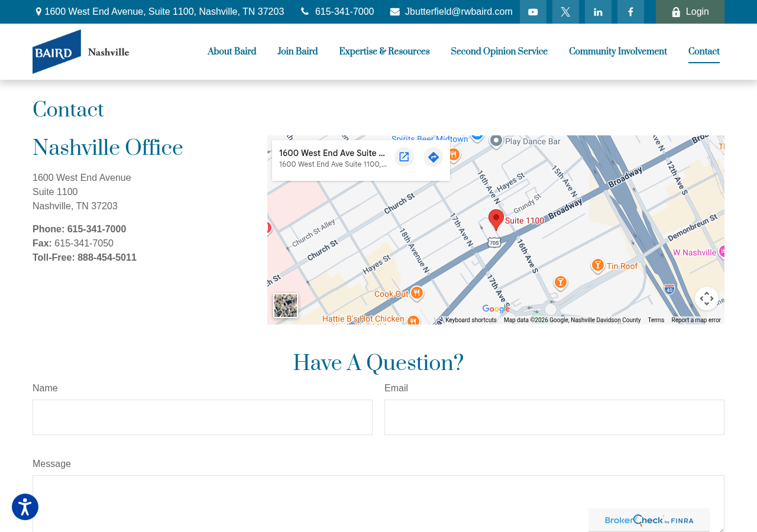Click the 1600 West End Ave map card title
The image size is (757, 532).
tap(332, 153)
